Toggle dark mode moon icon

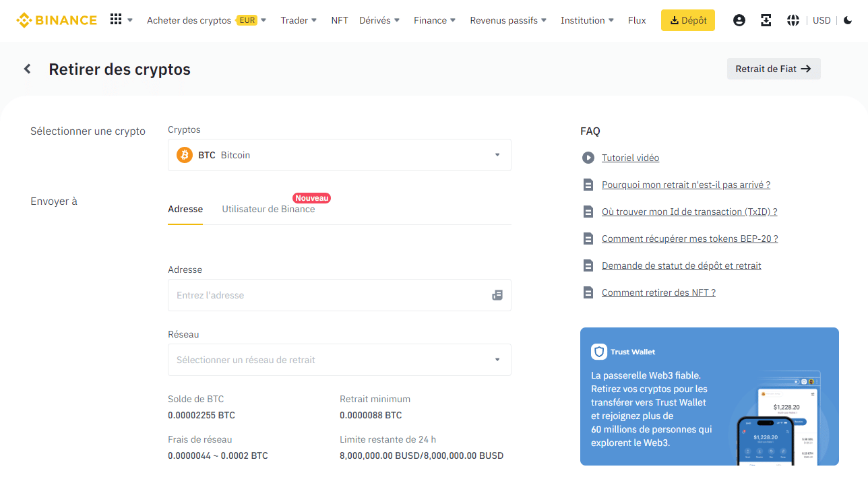tap(848, 20)
